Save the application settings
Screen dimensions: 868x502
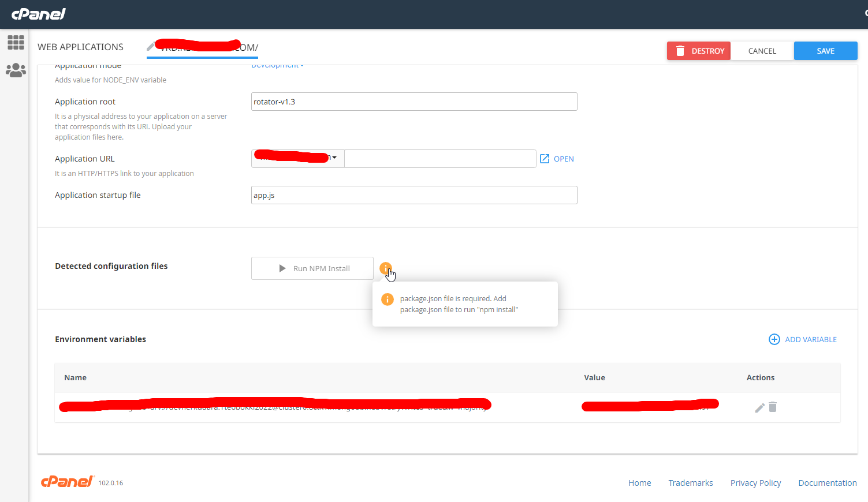[825, 51]
